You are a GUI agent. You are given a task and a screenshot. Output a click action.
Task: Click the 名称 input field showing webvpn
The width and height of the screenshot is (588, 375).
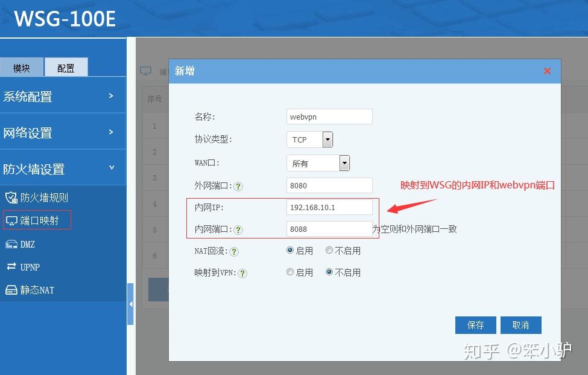(x=329, y=116)
